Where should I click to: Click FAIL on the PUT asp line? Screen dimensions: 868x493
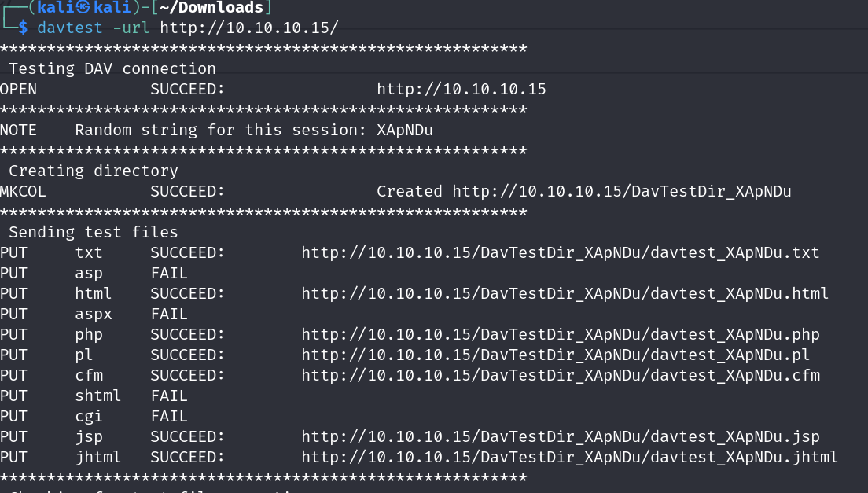169,273
